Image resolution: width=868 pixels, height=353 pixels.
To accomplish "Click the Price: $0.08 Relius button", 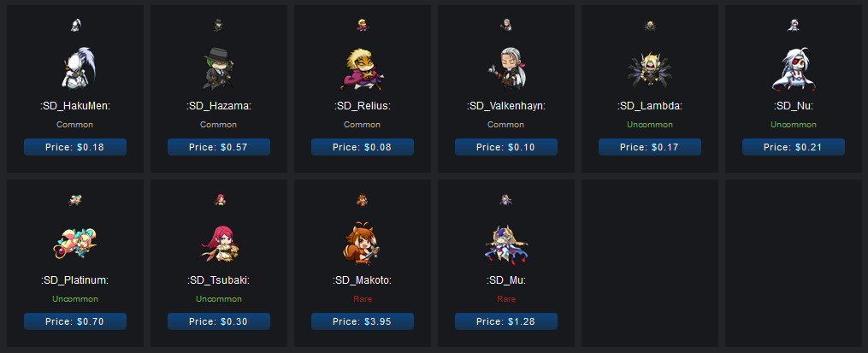I will (x=363, y=147).
